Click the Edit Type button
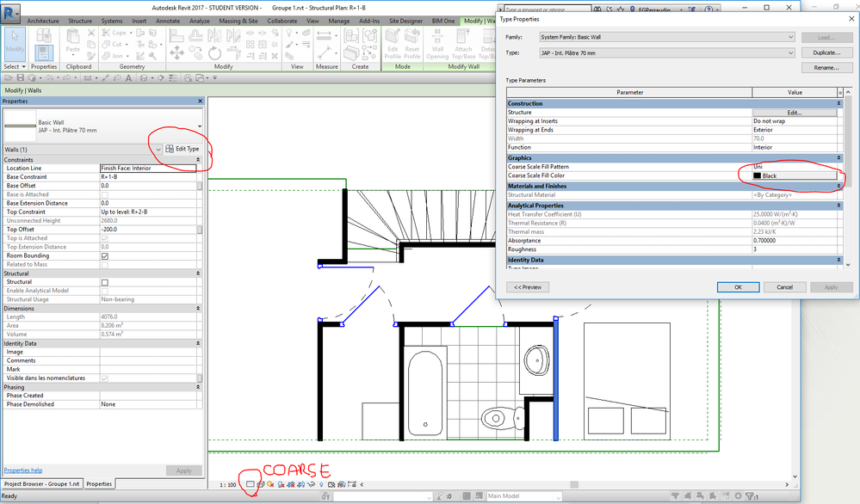 point(183,149)
